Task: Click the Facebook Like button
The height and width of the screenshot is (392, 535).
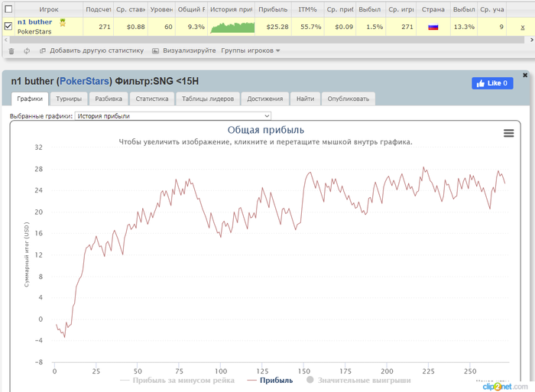Action: point(492,83)
